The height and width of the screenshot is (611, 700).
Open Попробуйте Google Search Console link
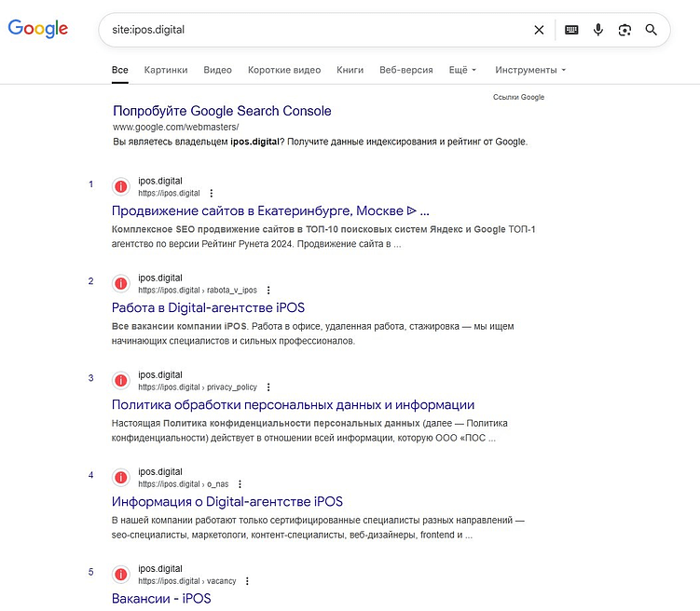pos(222,111)
